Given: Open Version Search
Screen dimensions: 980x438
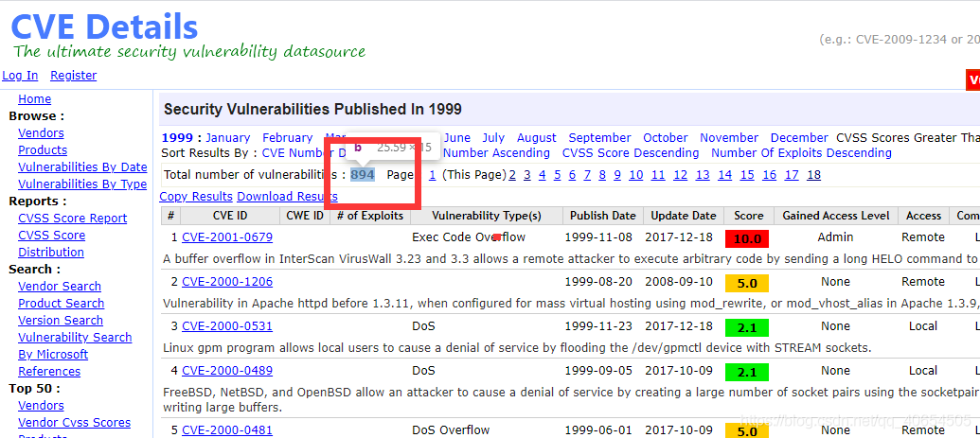Looking at the screenshot, I should (x=61, y=320).
